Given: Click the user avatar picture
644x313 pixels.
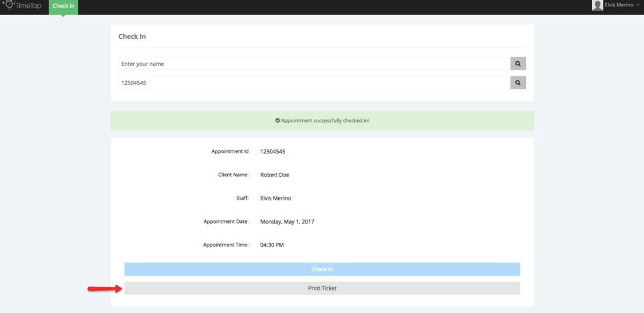Looking at the screenshot, I should (x=597, y=6).
